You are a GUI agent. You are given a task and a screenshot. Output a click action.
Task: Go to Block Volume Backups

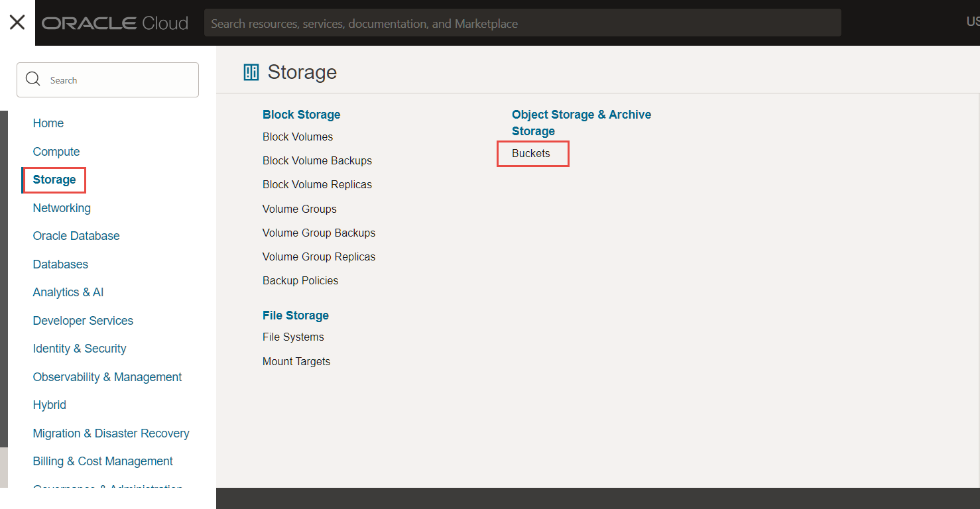pyautogui.click(x=317, y=161)
